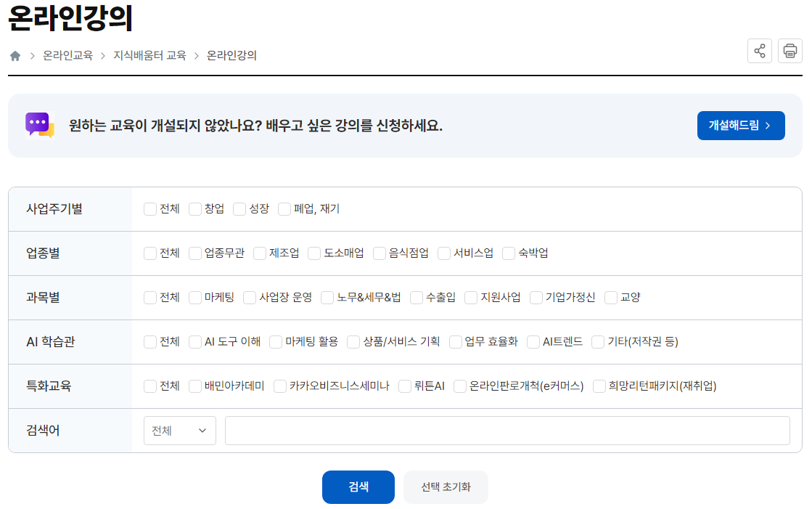Image resolution: width=812 pixels, height=509 pixels.
Task: Check the 카카오비즈니스세미나 checkbox
Action: [280, 386]
